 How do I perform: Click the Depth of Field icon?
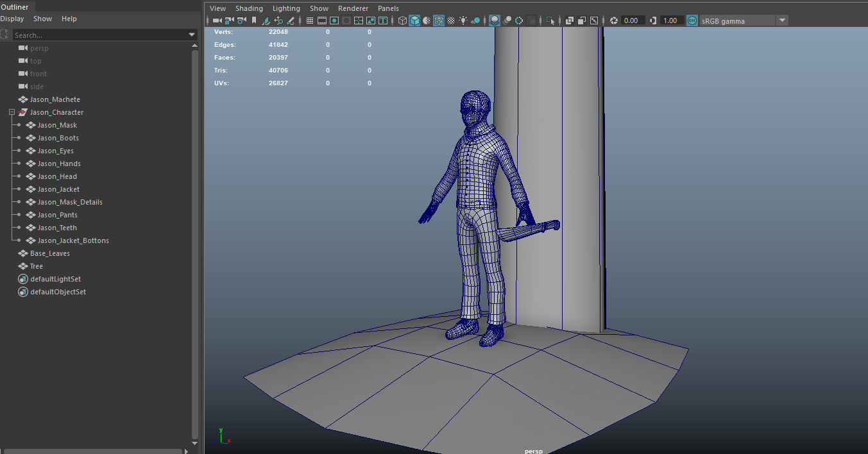[531, 21]
